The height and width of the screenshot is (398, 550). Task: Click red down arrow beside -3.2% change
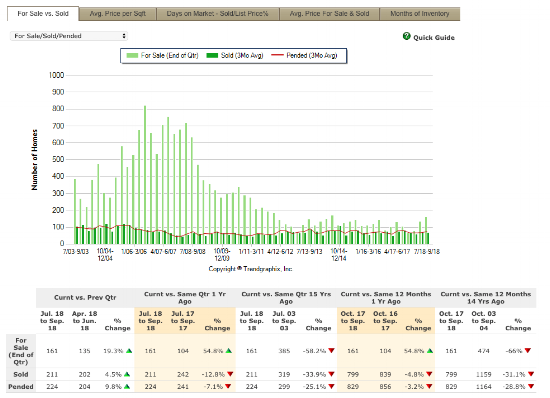(x=429, y=386)
